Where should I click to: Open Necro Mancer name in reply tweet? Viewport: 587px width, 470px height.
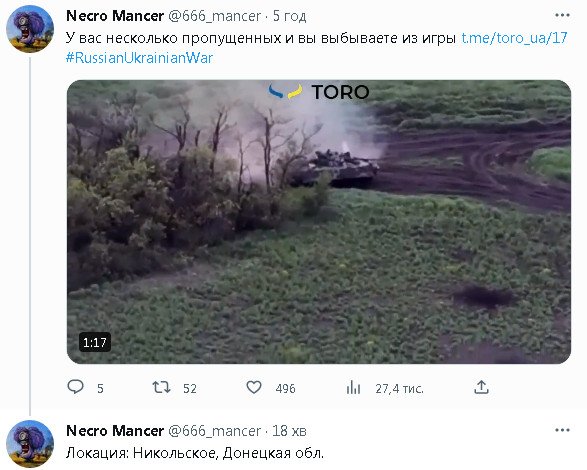[115, 431]
